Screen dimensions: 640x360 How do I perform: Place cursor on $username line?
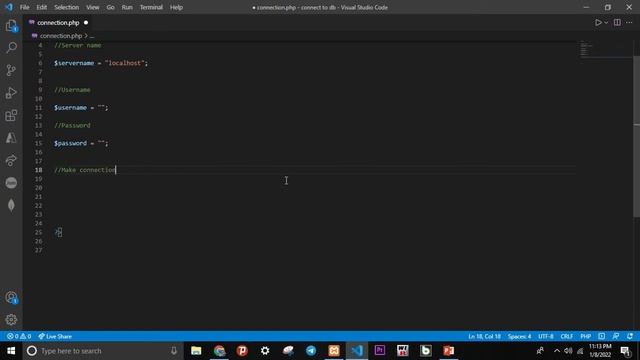coord(81,107)
